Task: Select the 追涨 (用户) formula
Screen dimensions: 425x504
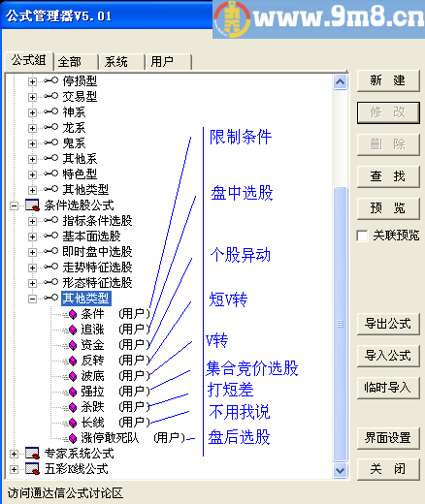Action: [x=115, y=330]
